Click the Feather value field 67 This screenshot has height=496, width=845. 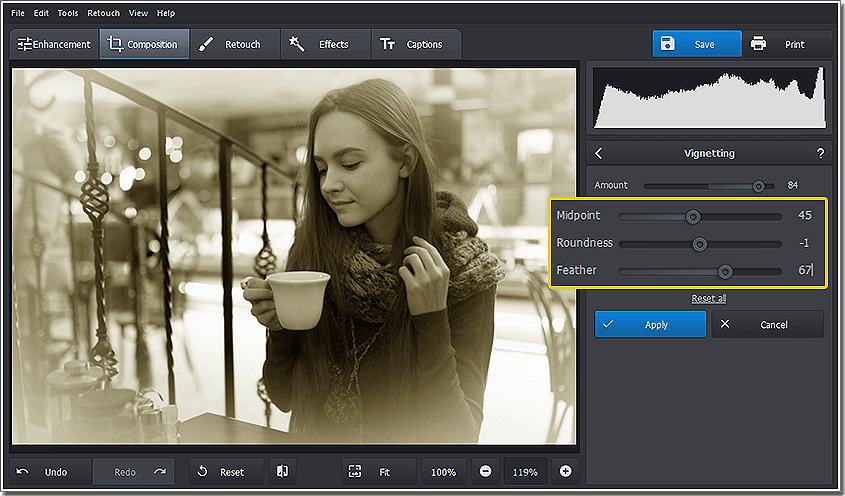tap(805, 270)
